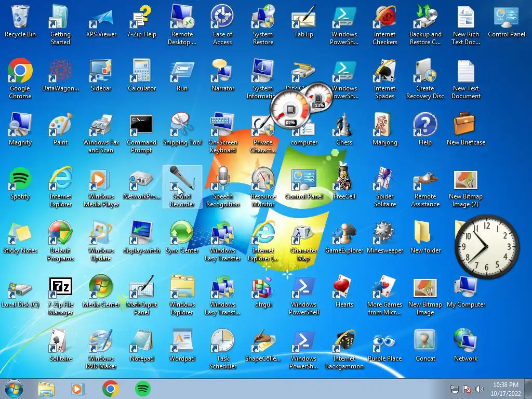Select the New Text Document file
The image size is (532, 399).
(465, 71)
